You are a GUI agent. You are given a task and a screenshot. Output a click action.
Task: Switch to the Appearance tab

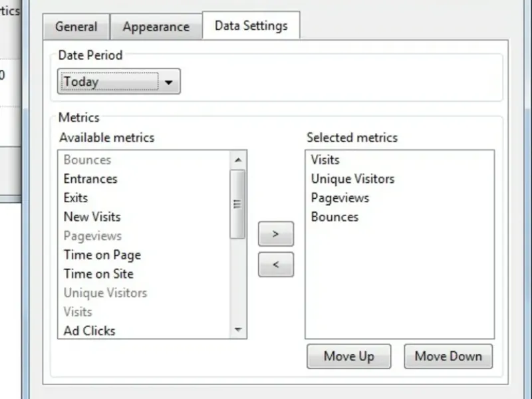pyautogui.click(x=156, y=27)
